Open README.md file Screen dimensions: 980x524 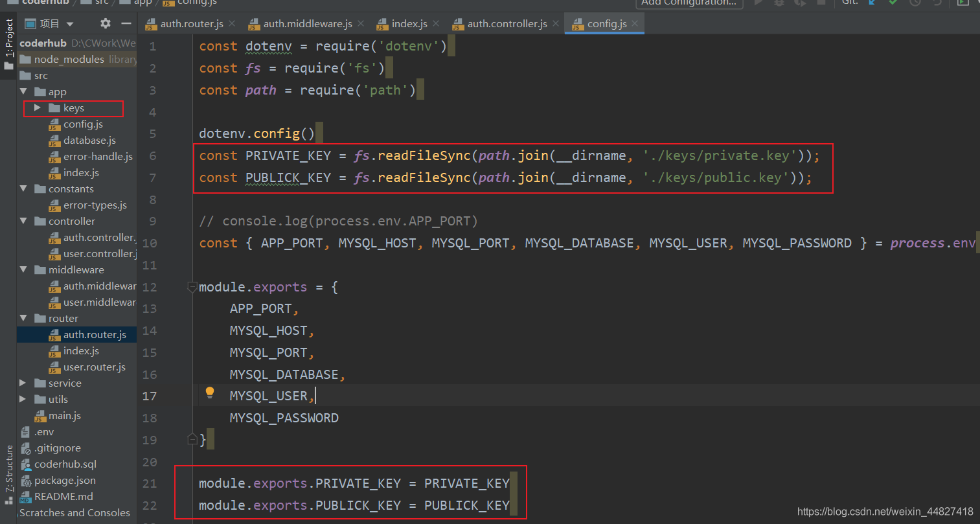click(63, 496)
